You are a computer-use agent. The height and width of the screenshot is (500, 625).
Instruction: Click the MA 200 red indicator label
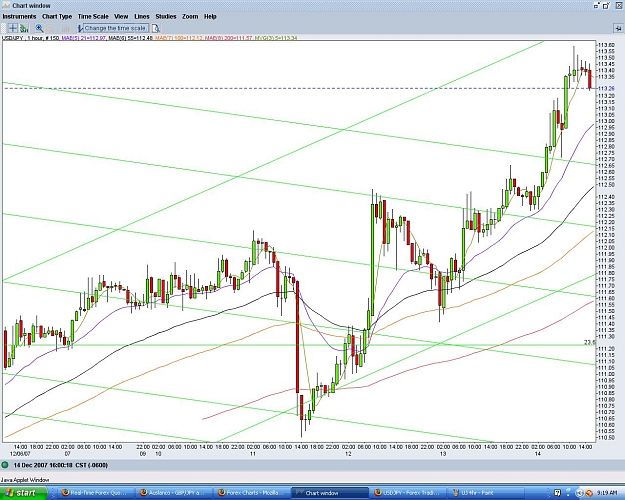coord(227,38)
